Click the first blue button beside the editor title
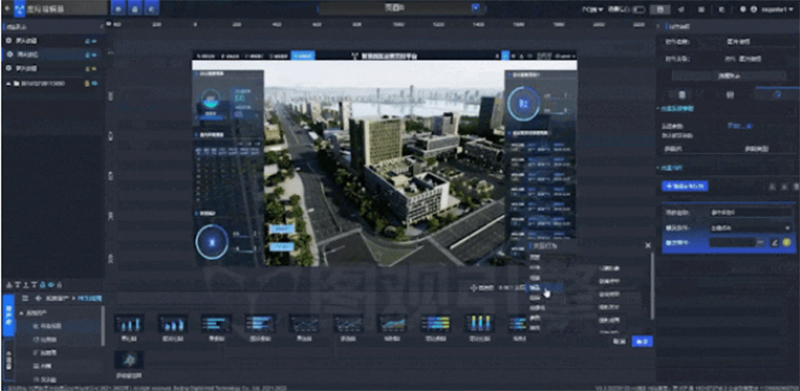Image resolution: width=800 pixels, height=391 pixels. 119,9
